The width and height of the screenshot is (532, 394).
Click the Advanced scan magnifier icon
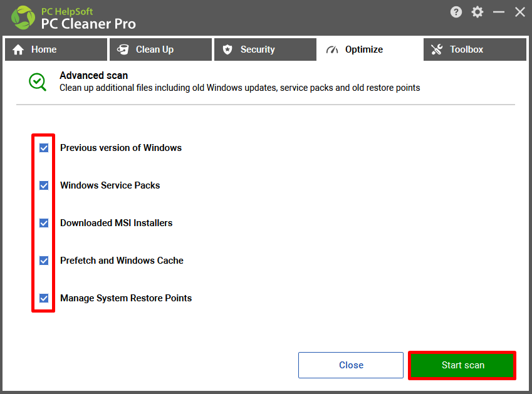point(38,82)
